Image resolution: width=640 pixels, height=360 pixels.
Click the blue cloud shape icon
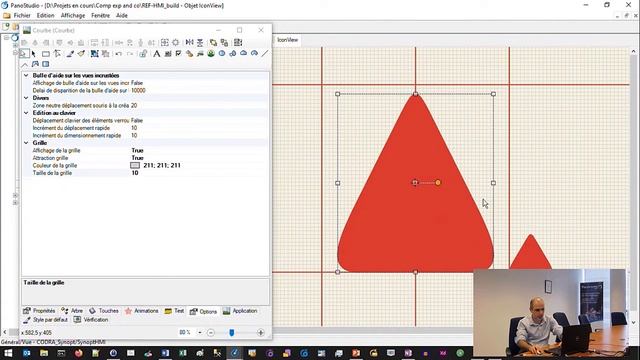point(244,53)
